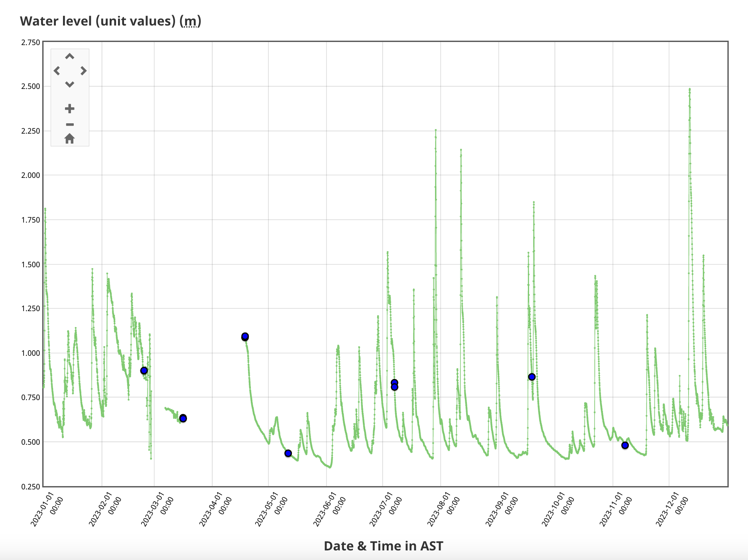Zoom in with the plus icon
748x560 pixels.
click(70, 108)
